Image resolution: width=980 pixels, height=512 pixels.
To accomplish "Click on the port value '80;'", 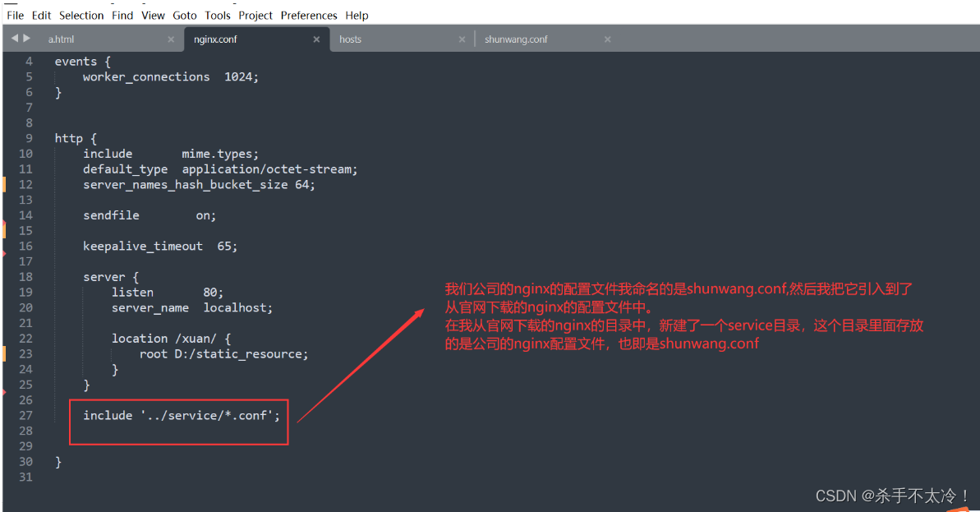I will click(x=213, y=293).
